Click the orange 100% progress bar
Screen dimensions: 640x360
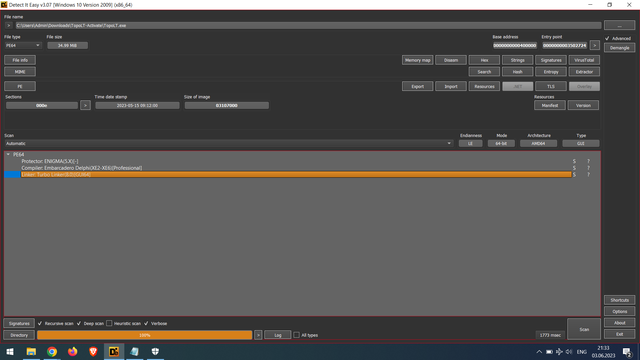coord(144,335)
